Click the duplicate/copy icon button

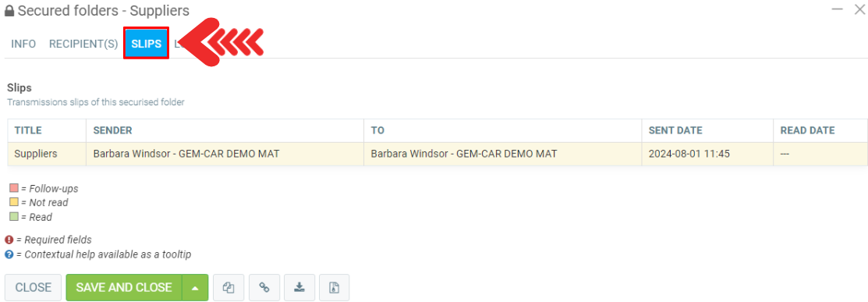tap(229, 288)
